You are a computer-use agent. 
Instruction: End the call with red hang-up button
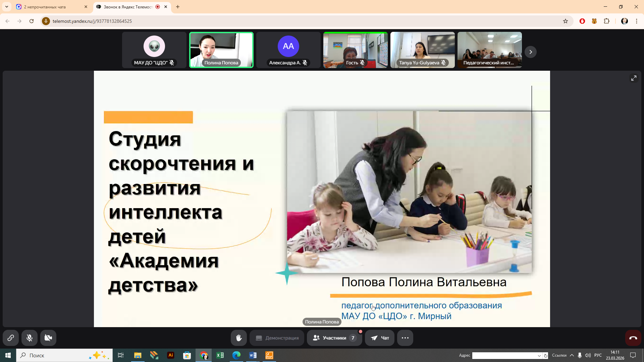(x=633, y=338)
